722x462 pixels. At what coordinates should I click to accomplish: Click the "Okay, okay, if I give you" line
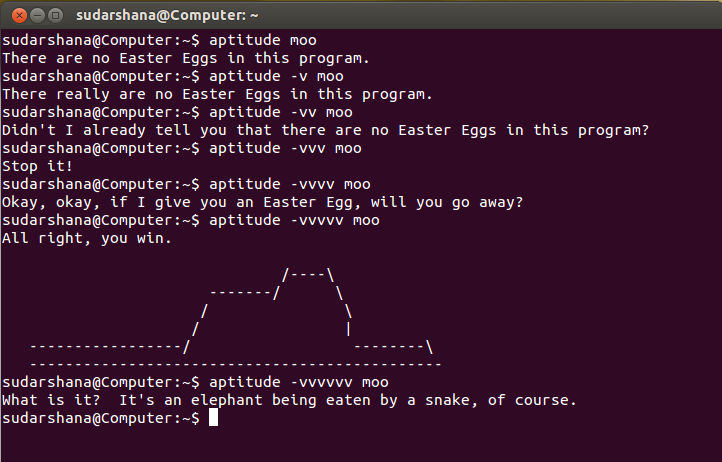[x=263, y=202]
